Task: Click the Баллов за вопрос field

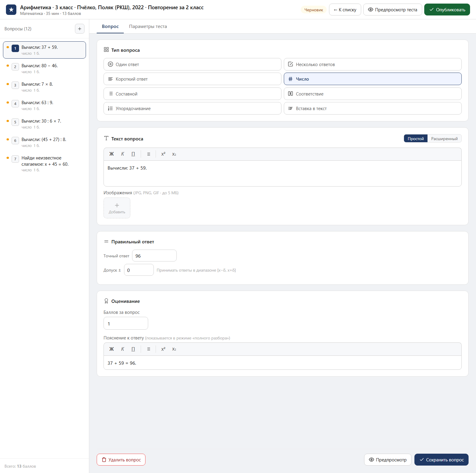Action: coord(126,323)
